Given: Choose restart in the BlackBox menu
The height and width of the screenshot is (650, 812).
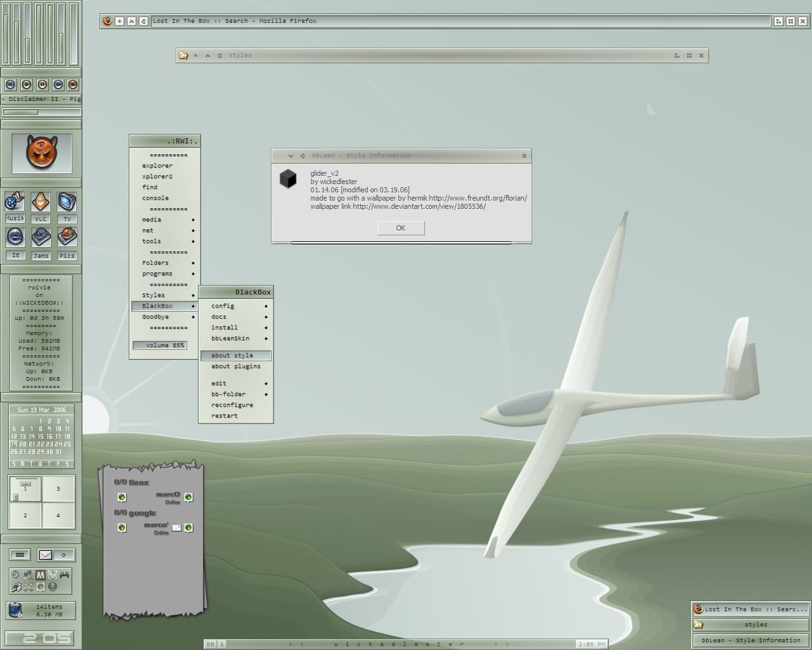Looking at the screenshot, I should [x=236, y=416].
